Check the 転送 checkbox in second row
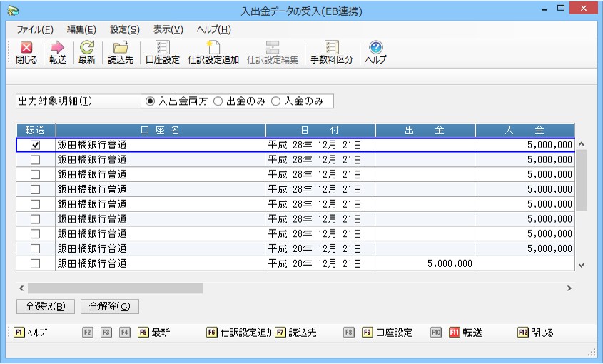 tap(36, 159)
